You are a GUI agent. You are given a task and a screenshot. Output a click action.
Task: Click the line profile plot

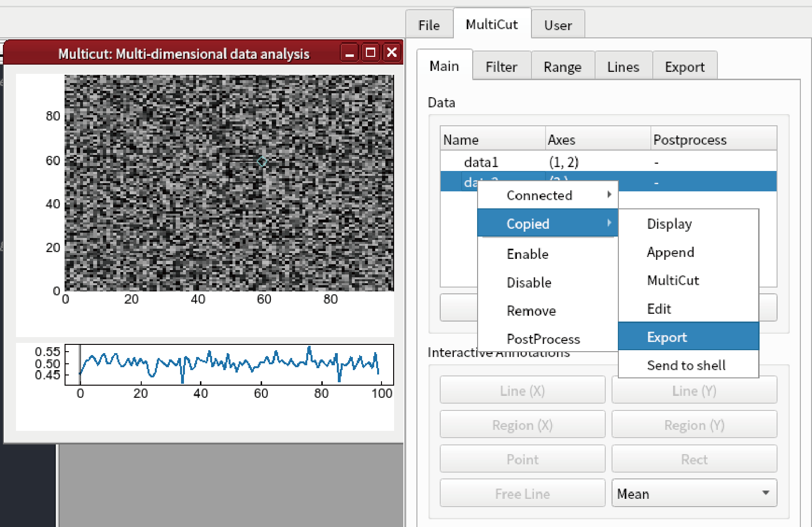[x=229, y=365]
